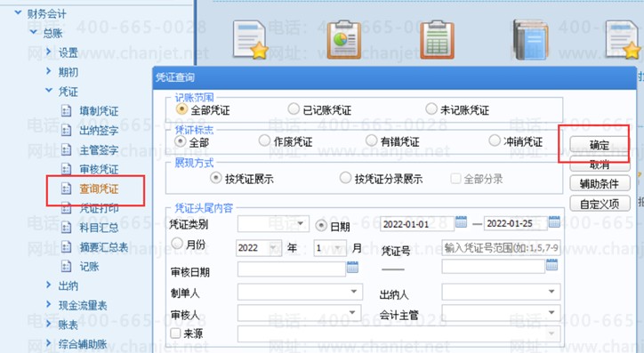This screenshot has height=353, width=644.
Task: Collapse the 财务会计 tree node
Action: tap(18, 13)
